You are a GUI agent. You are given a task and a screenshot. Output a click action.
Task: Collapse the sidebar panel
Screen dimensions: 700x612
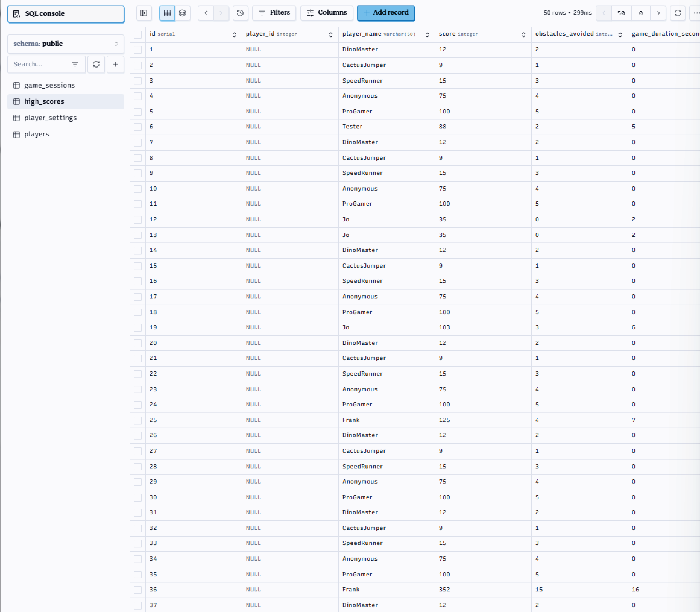coord(144,13)
